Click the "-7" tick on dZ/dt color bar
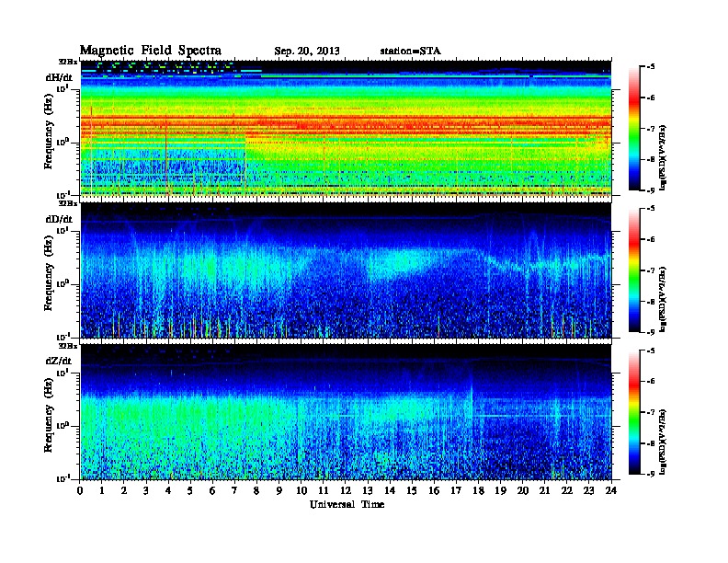 click(651, 412)
